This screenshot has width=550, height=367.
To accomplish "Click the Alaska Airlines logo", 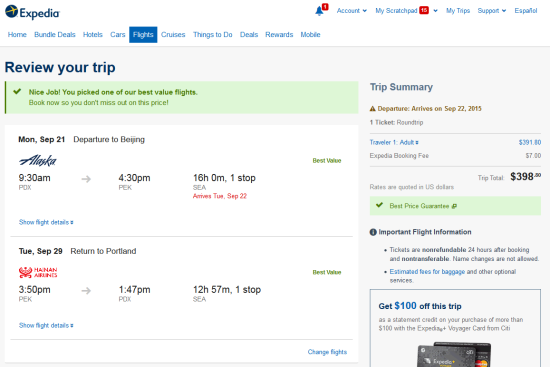I will click(38, 160).
